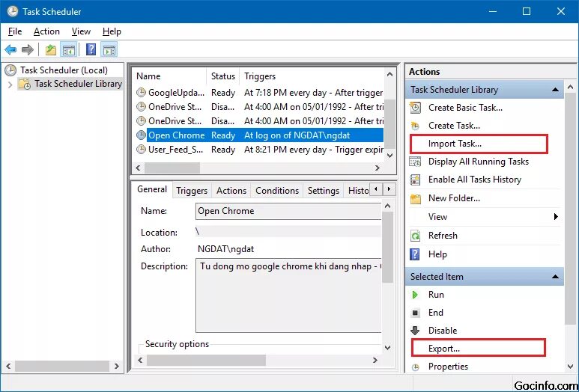Click the console tree scroll right arrow
This screenshot has height=392, width=579.
coord(117,366)
